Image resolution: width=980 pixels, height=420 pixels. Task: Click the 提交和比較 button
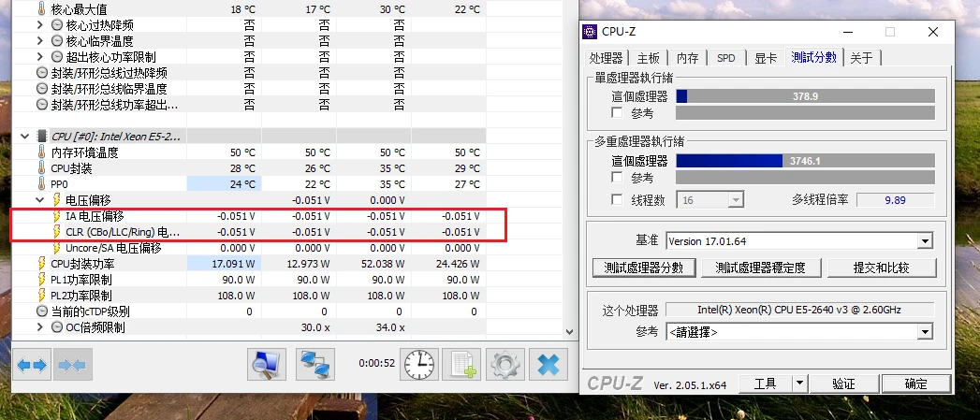(x=882, y=268)
